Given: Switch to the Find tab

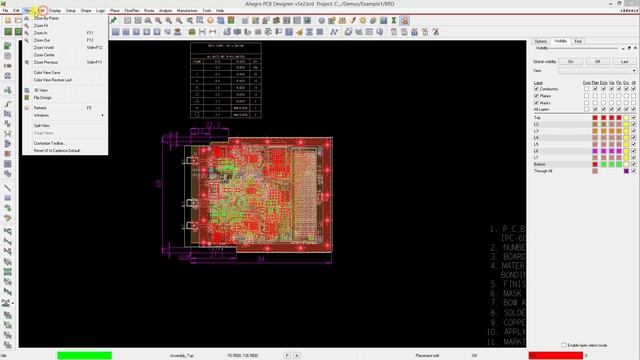Looking at the screenshot, I should (578, 41).
